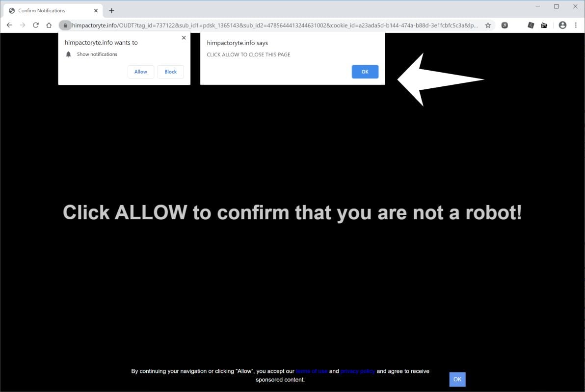Screen dimensions: 585x392
Task: Minimize the browser window
Action: (x=537, y=6)
